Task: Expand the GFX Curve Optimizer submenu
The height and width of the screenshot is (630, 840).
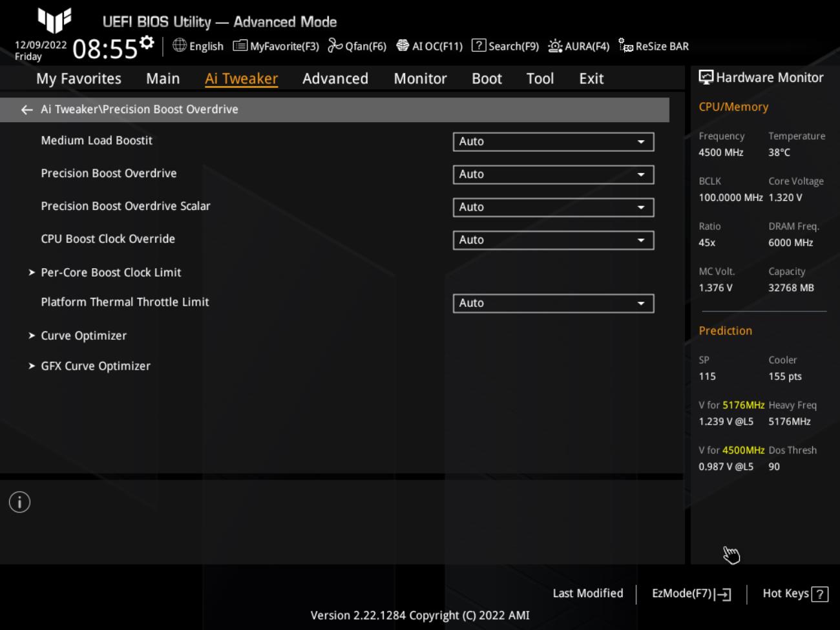Action: point(89,366)
